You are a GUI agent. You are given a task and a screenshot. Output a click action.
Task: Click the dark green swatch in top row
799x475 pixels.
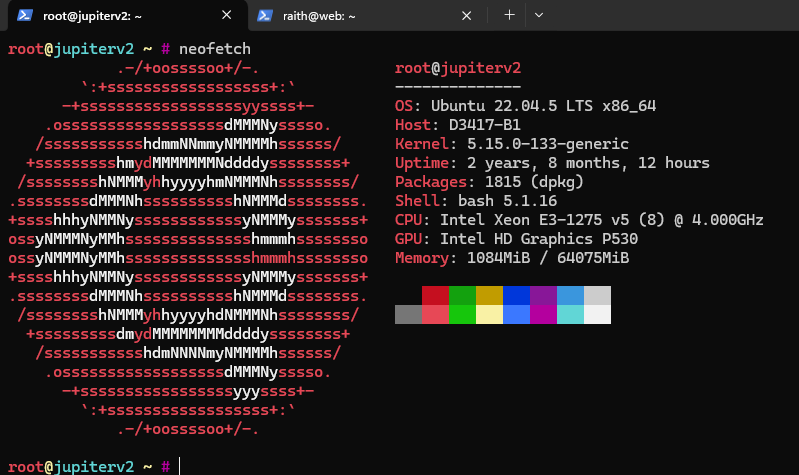(x=462, y=296)
